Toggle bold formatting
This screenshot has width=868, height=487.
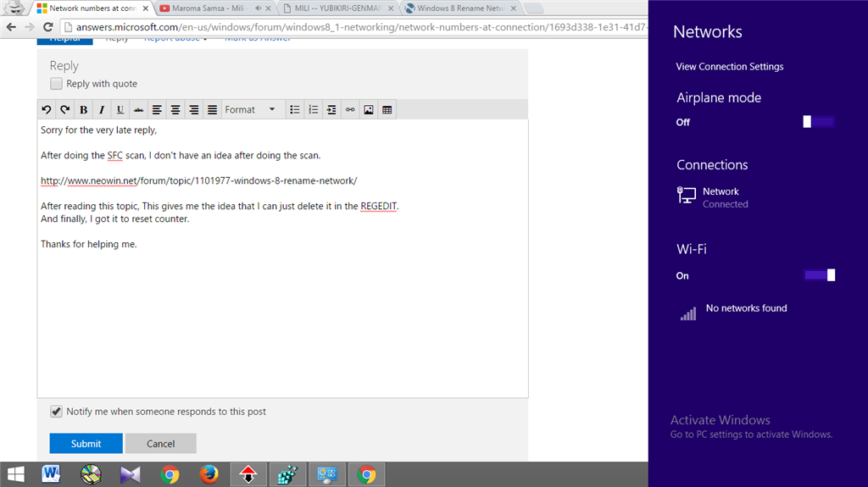pos(83,109)
